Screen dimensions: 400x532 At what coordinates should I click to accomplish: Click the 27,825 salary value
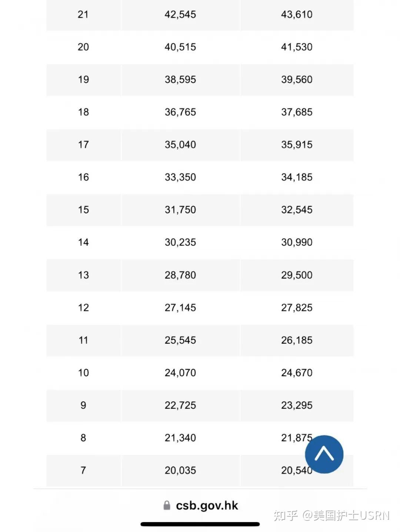297,307
